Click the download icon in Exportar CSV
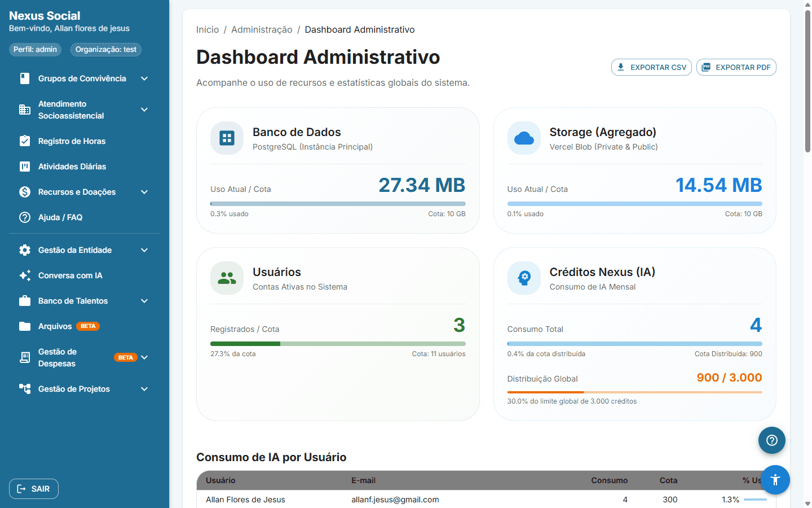 [621, 67]
